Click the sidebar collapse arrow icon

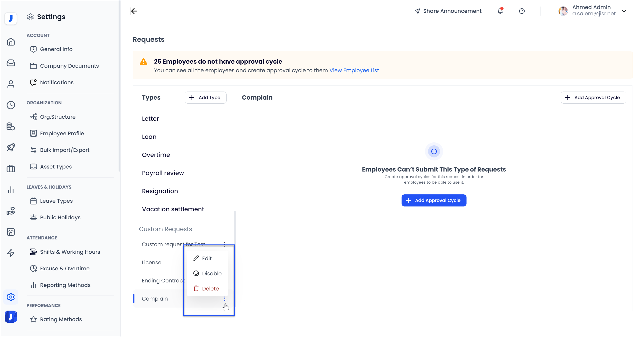coord(133,11)
